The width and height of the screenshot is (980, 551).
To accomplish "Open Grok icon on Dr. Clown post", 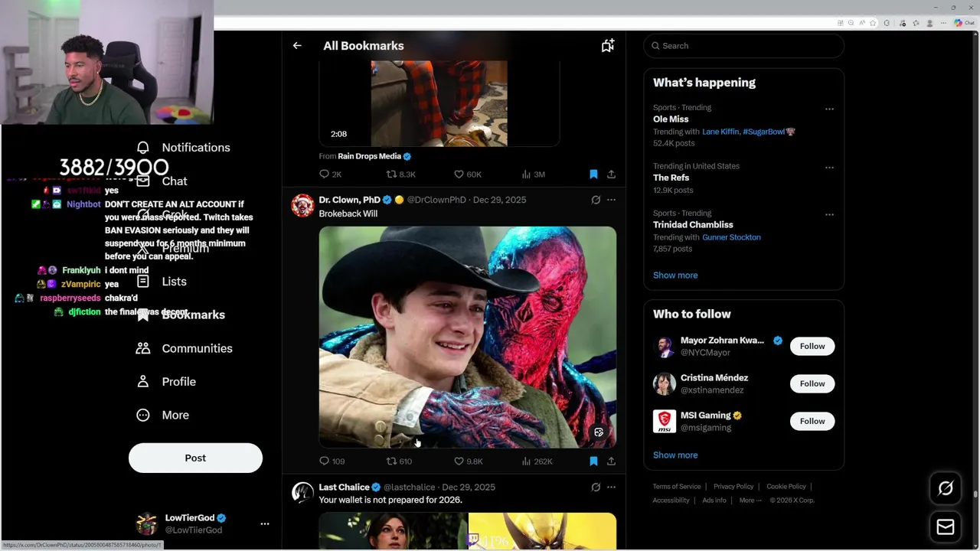I will [596, 200].
